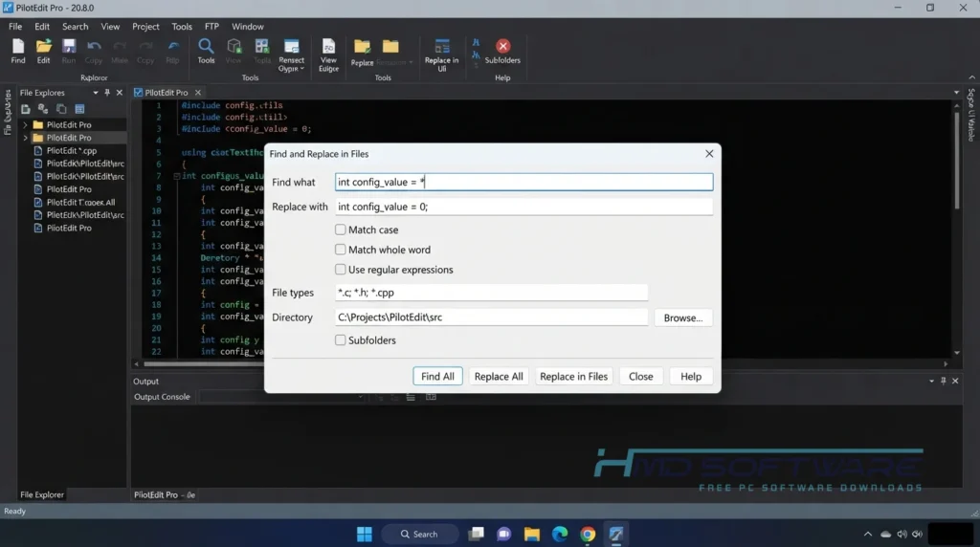Pin the Output panel
The width and height of the screenshot is (980, 547).
[943, 381]
